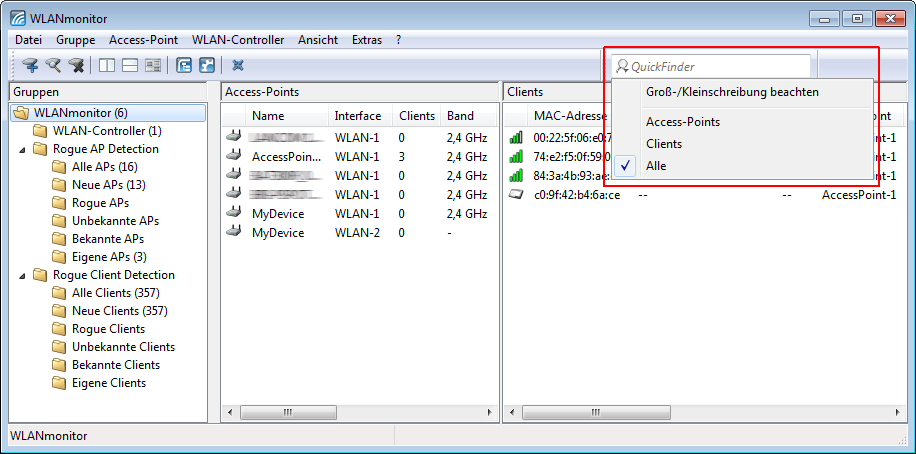Switch to horizontal split pane layout icon
Image resolution: width=916 pixels, height=454 pixels.
[x=130, y=66]
